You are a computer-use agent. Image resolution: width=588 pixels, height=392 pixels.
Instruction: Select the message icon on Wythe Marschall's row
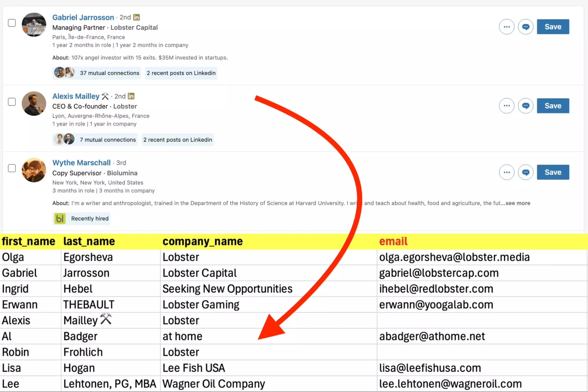(526, 172)
